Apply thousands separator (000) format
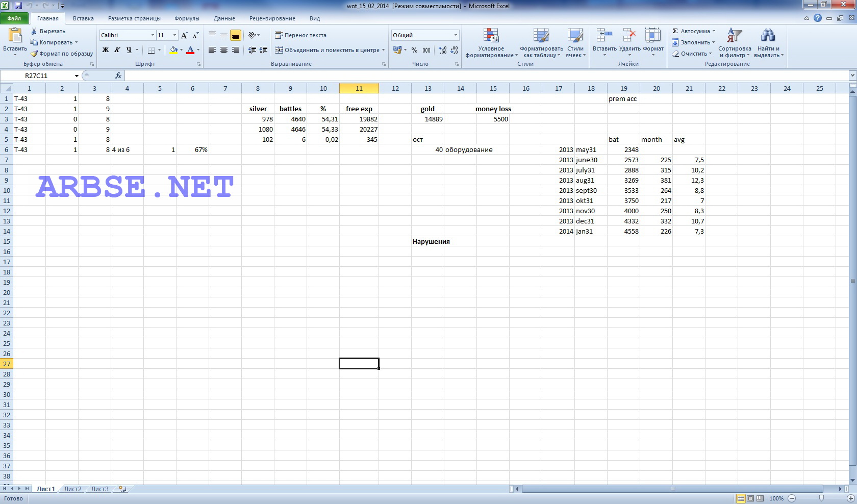The width and height of the screenshot is (857, 504). pyautogui.click(x=426, y=50)
